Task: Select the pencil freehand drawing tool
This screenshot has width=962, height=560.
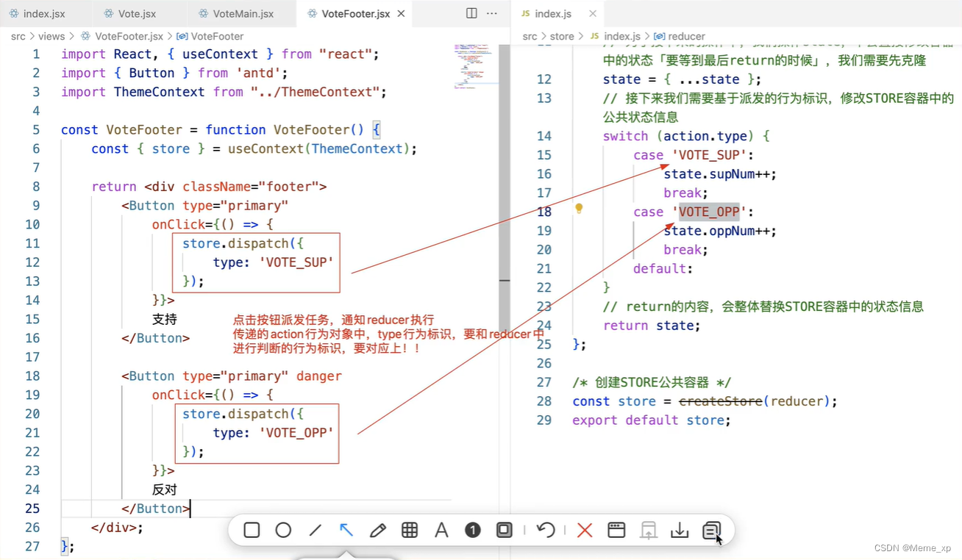Action: (378, 530)
